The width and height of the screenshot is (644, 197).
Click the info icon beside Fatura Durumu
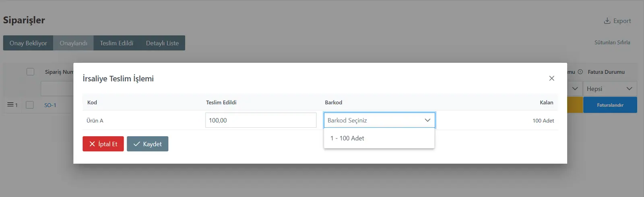pos(580,72)
